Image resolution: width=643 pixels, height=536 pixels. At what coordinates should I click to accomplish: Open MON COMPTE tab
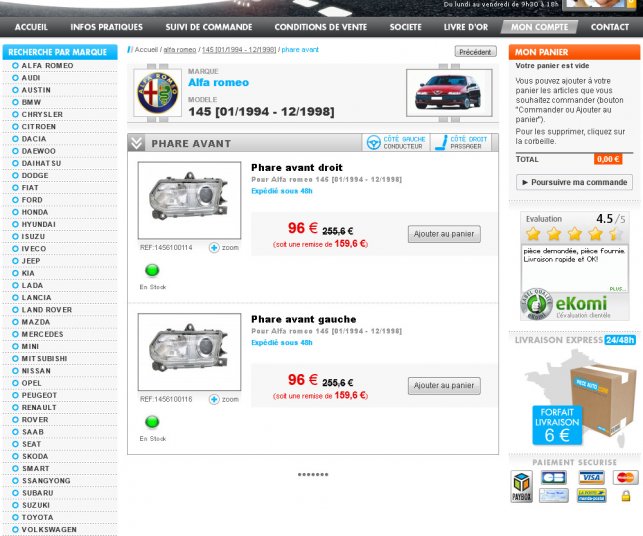click(539, 27)
